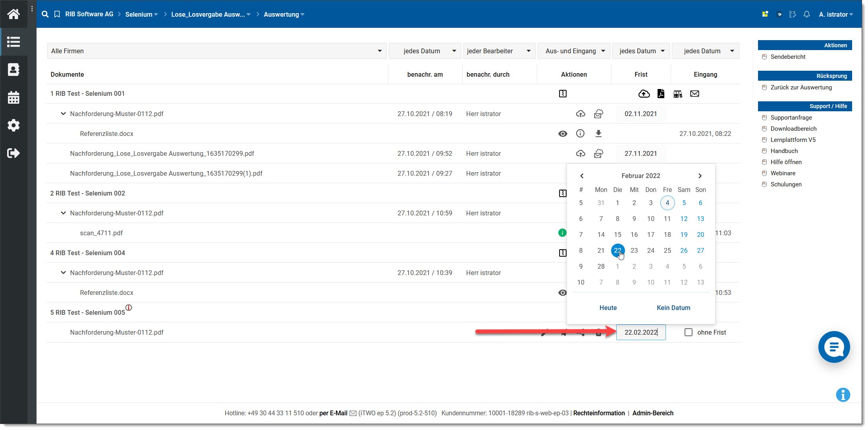Open the home page icon in sidebar
Screen dimensions: 868x430
(x=14, y=14)
